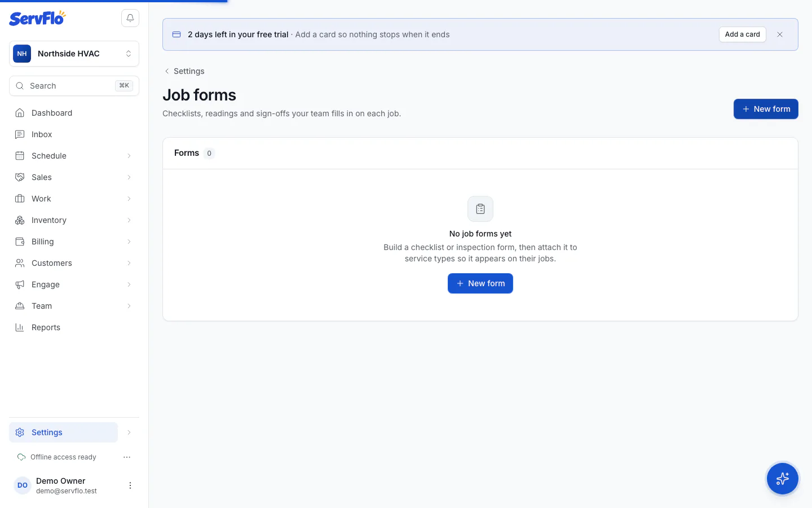The height and width of the screenshot is (508, 812).
Task: Go to Dashboard in sidebar
Action: coord(74,113)
